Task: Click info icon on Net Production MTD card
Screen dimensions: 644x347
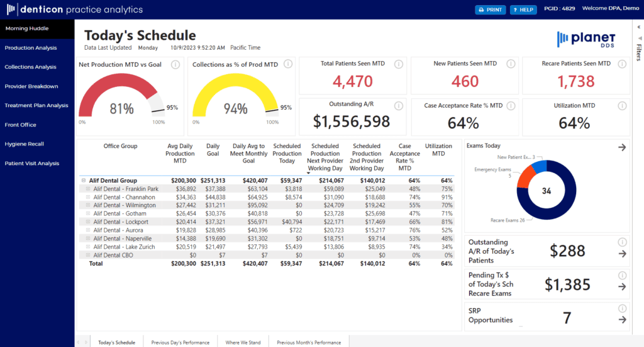Action: click(176, 64)
